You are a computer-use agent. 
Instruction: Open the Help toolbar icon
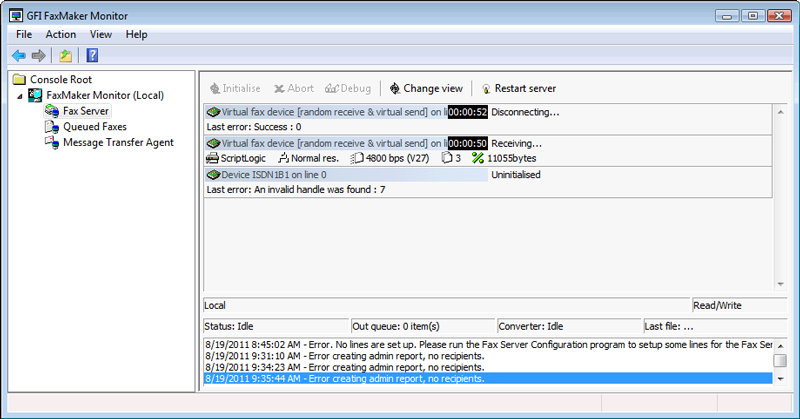point(92,55)
